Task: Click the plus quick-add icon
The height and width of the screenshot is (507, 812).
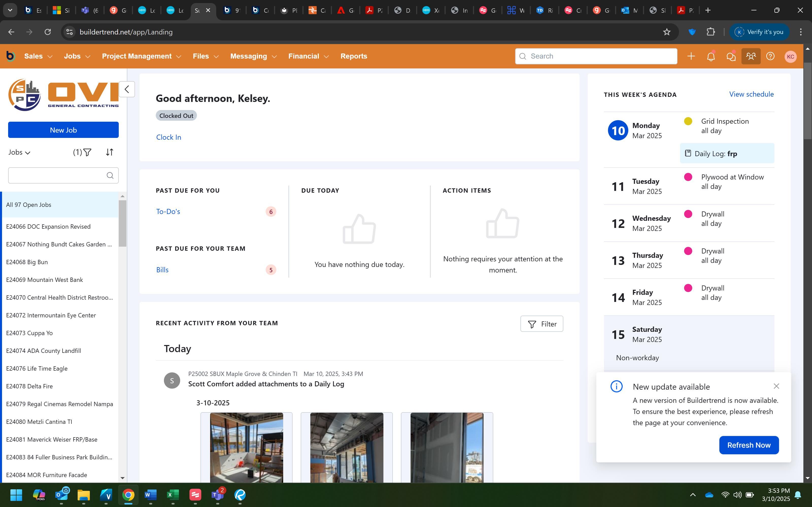Action: point(691,56)
